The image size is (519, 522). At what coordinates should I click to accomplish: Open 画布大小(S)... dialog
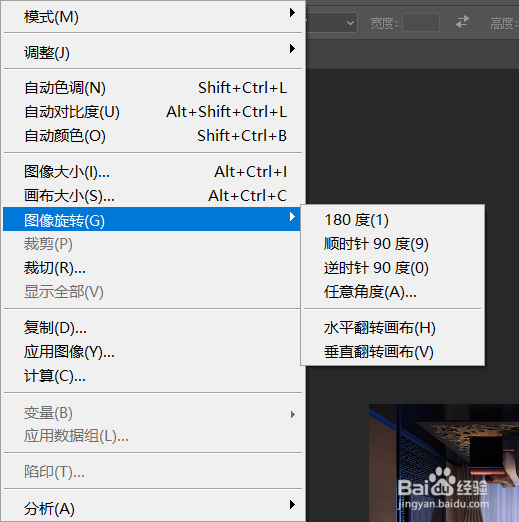(153, 196)
